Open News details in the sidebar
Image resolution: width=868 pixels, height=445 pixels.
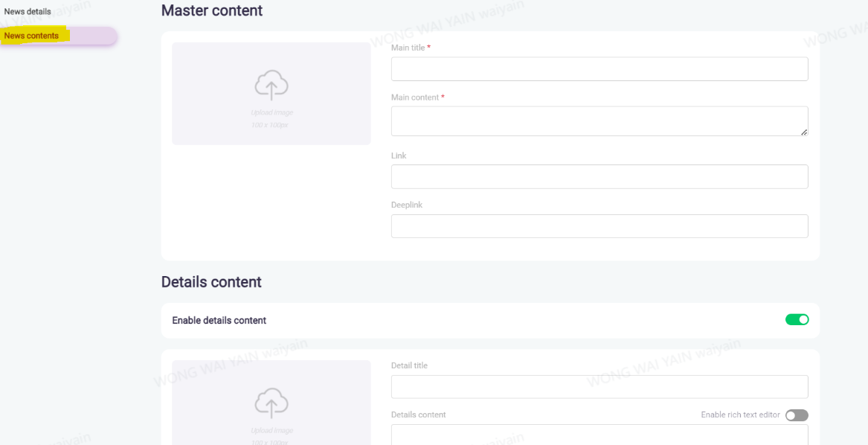pyautogui.click(x=28, y=12)
